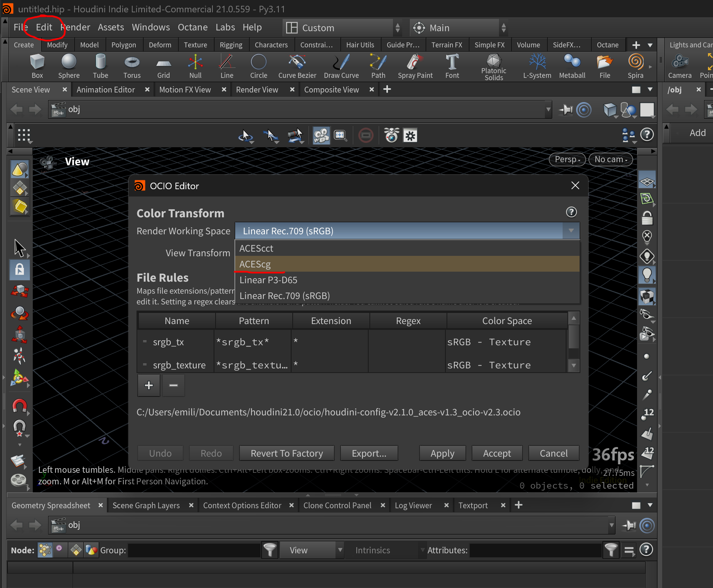Open the Persp viewport dropdown
This screenshot has width=713, height=588.
567,160
